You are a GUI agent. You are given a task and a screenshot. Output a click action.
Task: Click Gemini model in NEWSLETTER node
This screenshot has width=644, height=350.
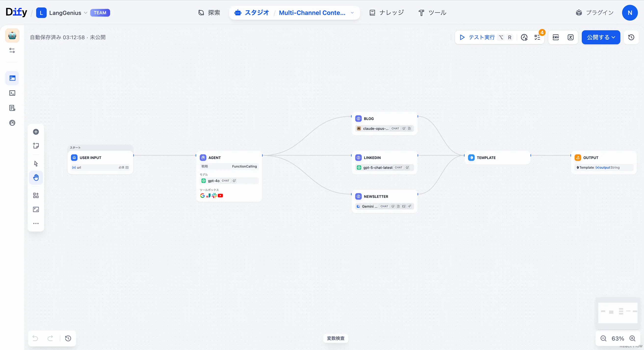384,206
